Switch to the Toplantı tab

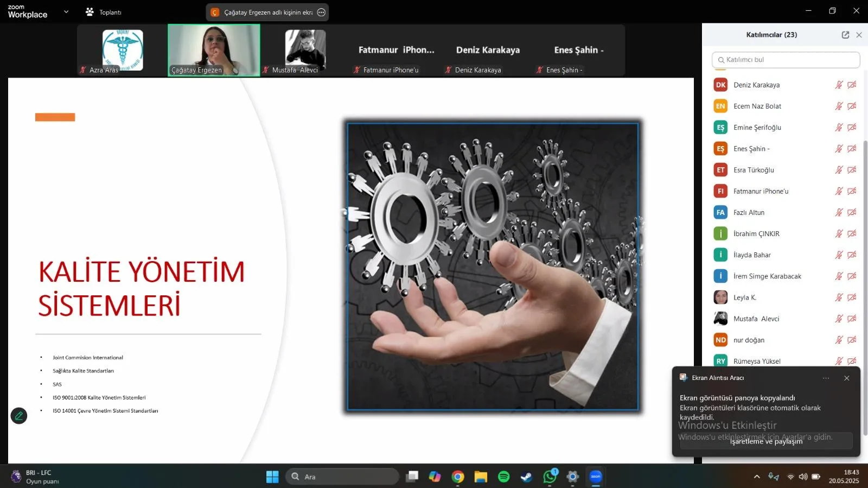(x=104, y=12)
